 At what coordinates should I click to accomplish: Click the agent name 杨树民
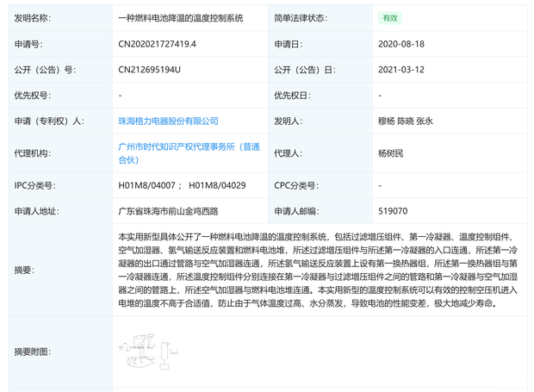(x=391, y=153)
